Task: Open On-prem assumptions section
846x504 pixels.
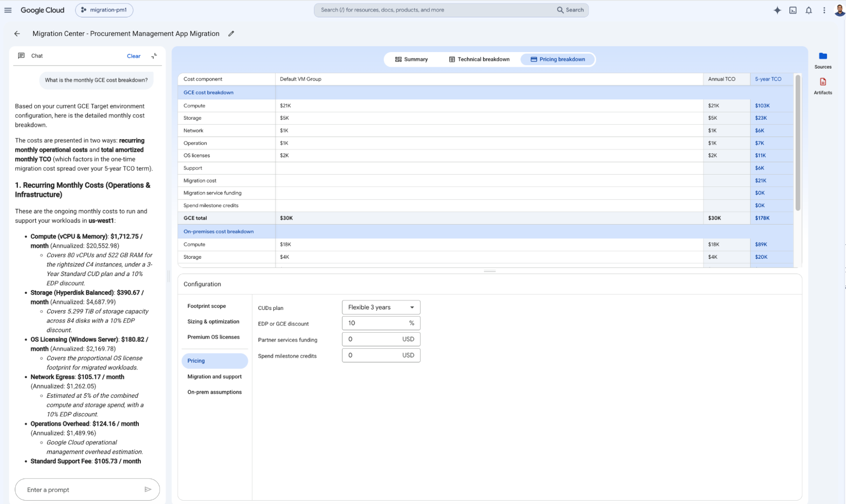Action: [215, 392]
